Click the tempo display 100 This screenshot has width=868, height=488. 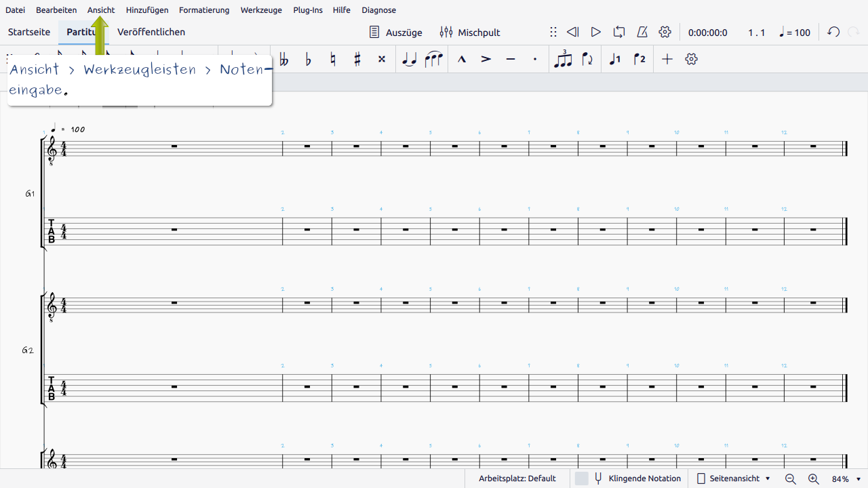795,33
